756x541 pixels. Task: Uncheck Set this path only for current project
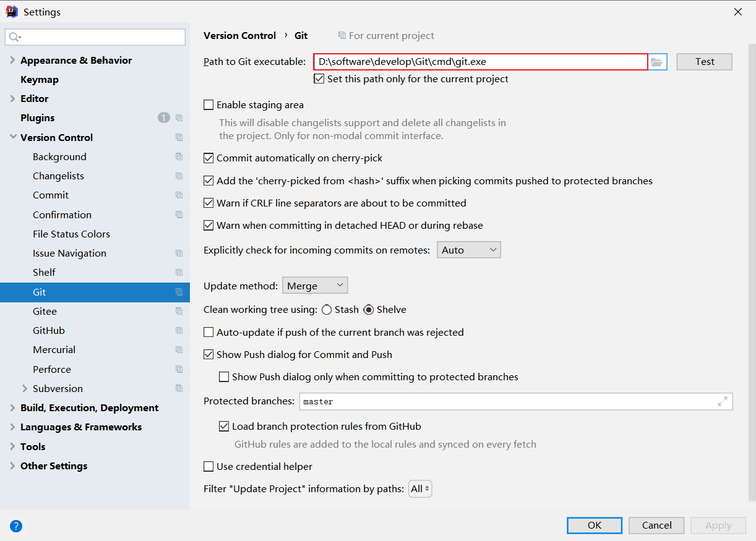coord(319,79)
